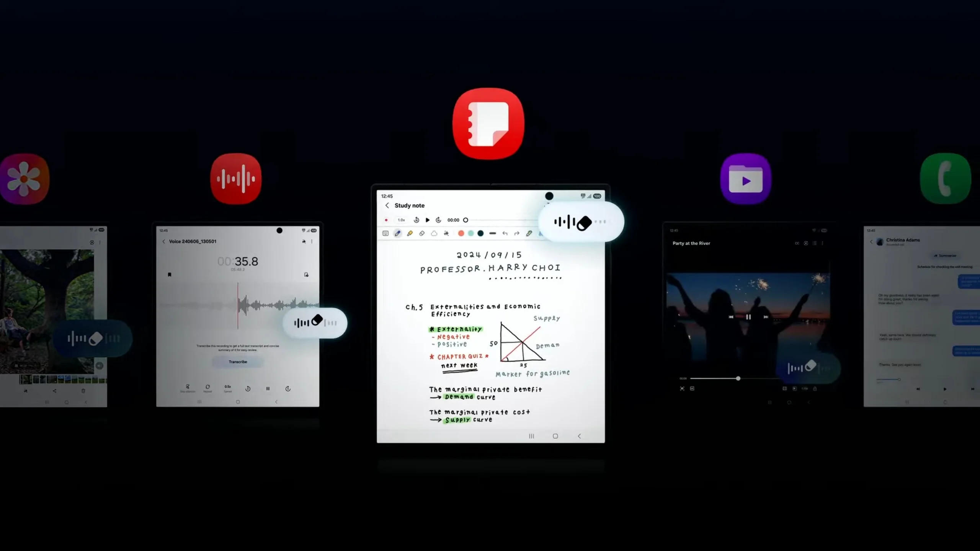
Task: Undo last stroke in Study note
Action: pos(505,233)
